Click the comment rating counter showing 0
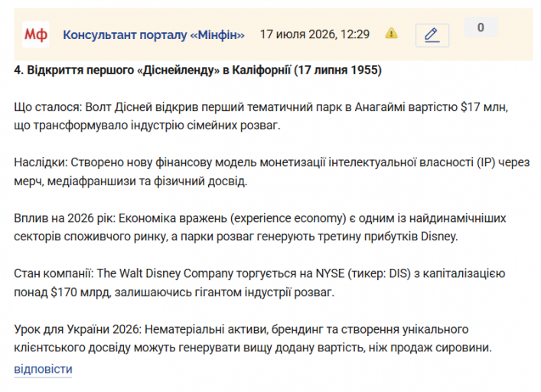The height and width of the screenshot is (392, 541). click(x=481, y=27)
